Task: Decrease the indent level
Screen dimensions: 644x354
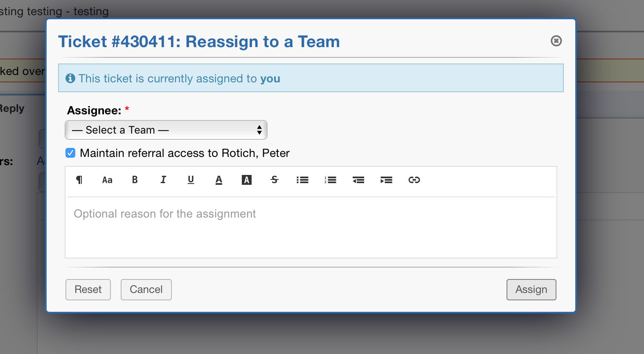Action: 358,180
